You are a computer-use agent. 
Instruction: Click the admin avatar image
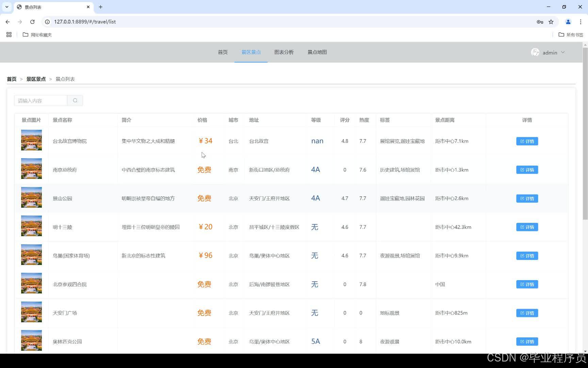click(x=535, y=52)
